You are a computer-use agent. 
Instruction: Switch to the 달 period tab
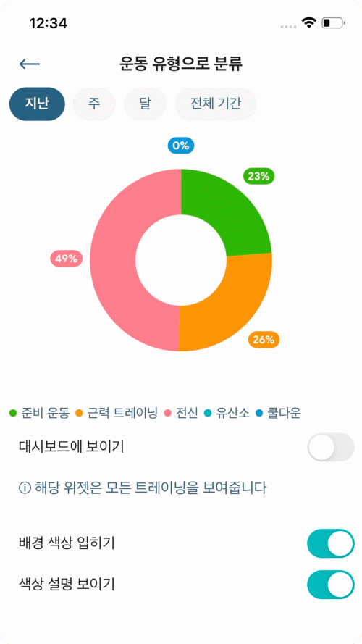click(145, 104)
